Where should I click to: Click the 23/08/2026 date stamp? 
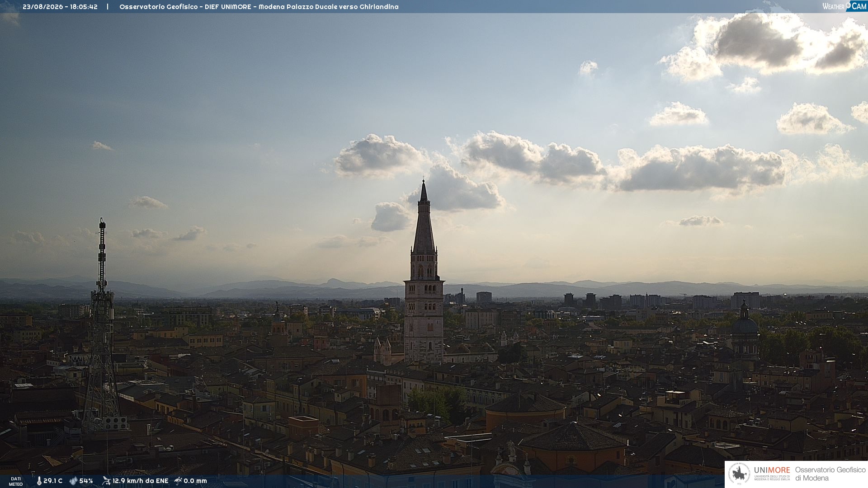coord(43,7)
